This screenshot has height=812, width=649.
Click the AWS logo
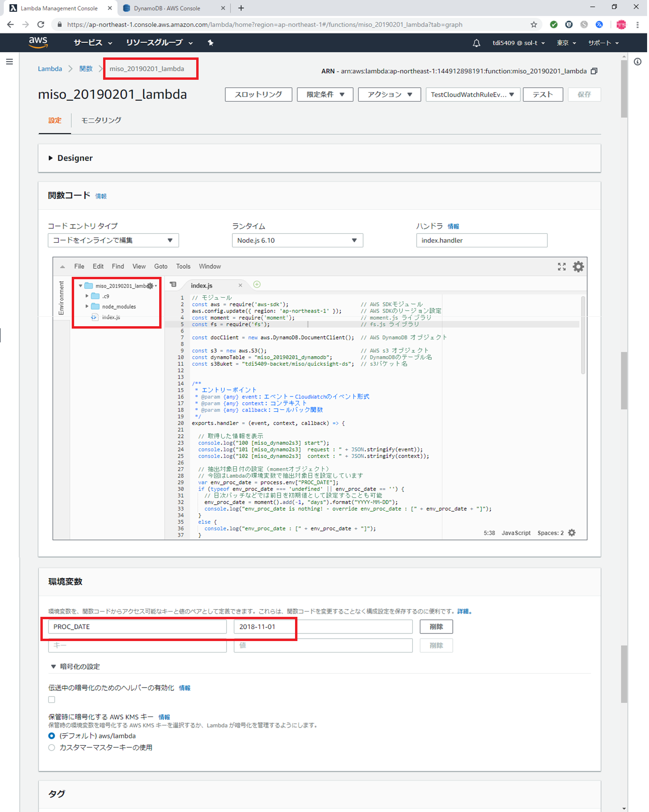pyautogui.click(x=38, y=43)
